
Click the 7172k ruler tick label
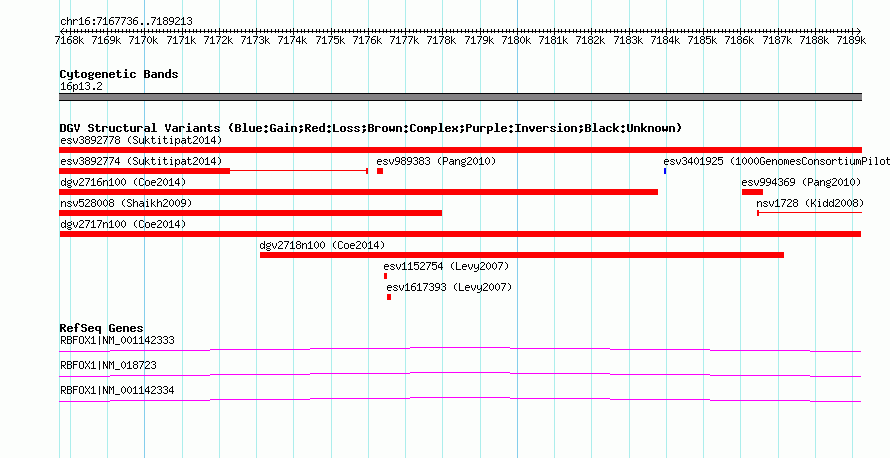219,40
